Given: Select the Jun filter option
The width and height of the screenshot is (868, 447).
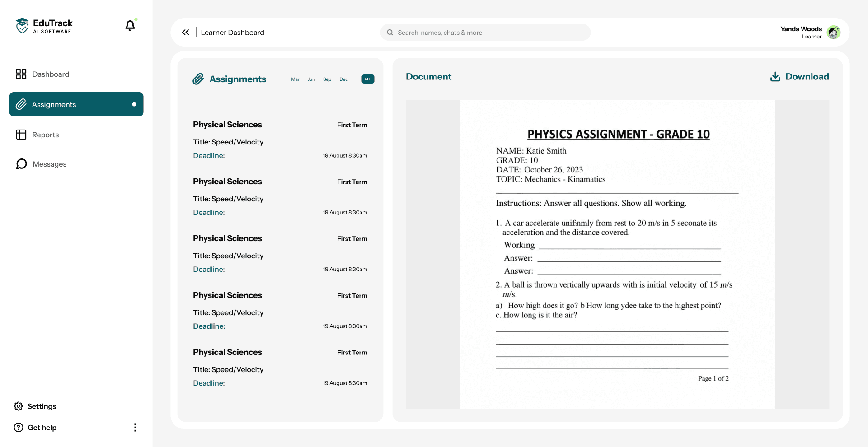Looking at the screenshot, I should point(310,79).
